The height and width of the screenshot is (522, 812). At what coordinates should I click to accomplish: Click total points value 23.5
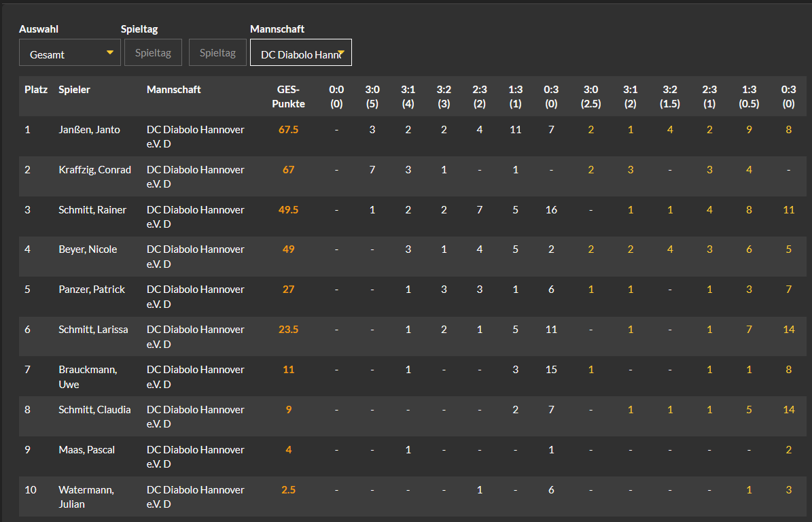coord(288,330)
